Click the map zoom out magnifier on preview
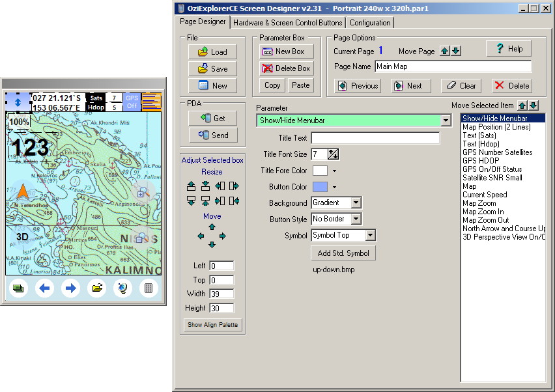This screenshot has width=555, height=392. 142,238
